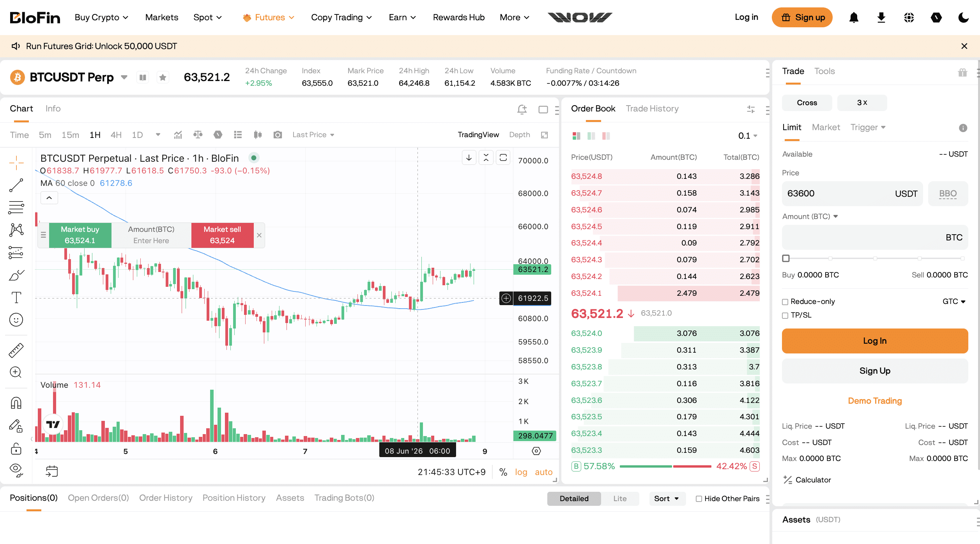Toggle hide all drawings eye icon
Image resolution: width=980 pixels, height=544 pixels.
16,470
